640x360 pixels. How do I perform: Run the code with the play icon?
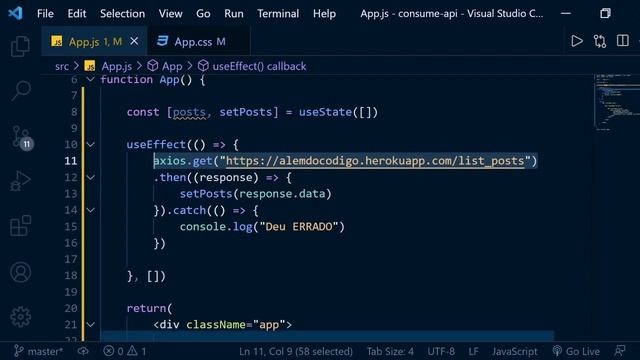pyautogui.click(x=577, y=41)
